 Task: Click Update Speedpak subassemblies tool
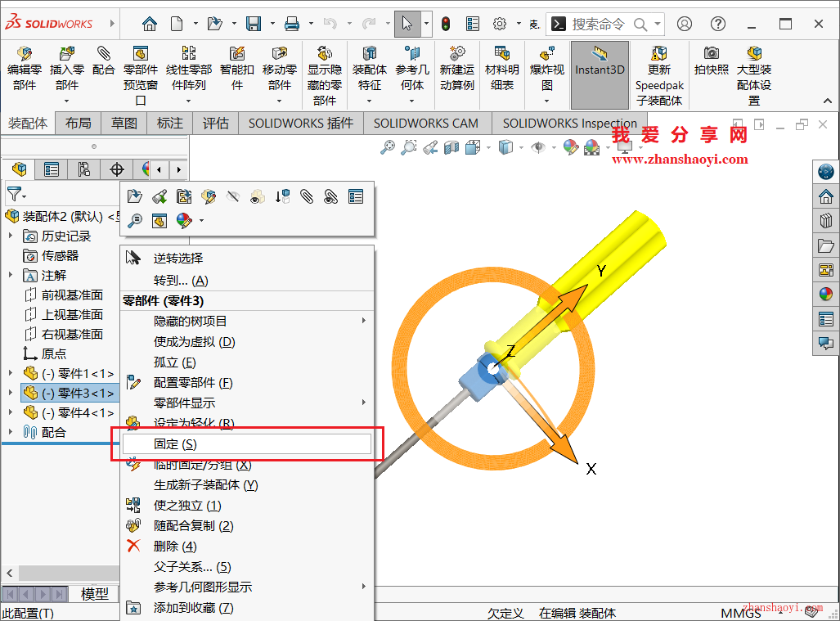click(659, 76)
